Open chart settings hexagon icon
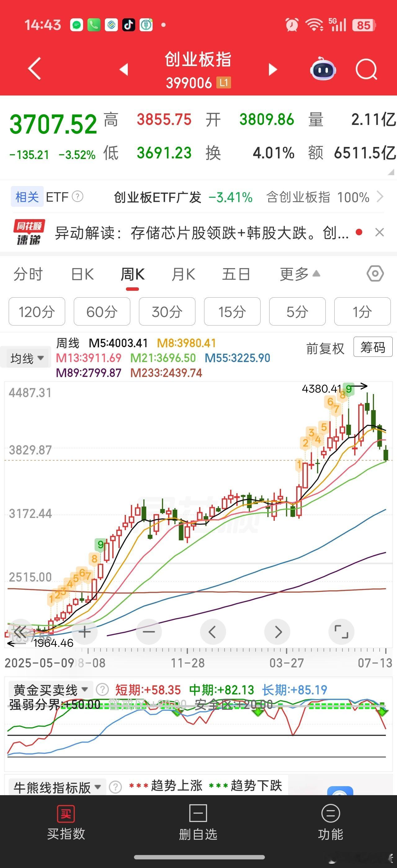The image size is (397, 868). [375, 274]
